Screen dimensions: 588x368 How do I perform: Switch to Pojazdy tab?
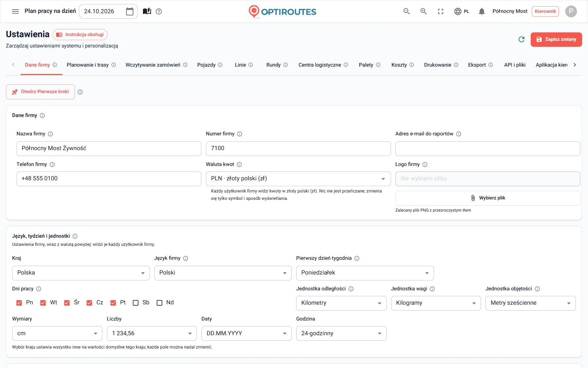pyautogui.click(x=210, y=65)
